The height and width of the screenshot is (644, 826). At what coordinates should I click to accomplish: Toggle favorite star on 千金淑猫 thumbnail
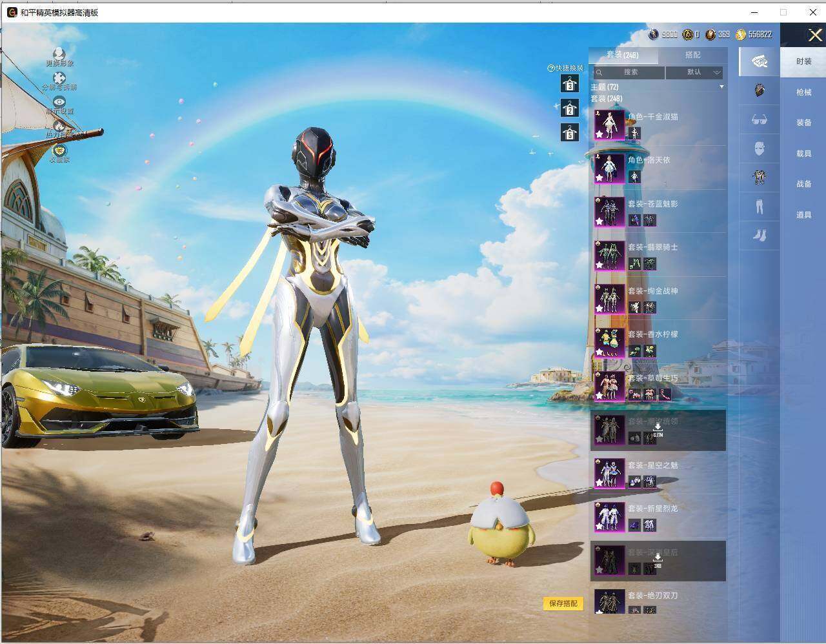click(x=599, y=134)
